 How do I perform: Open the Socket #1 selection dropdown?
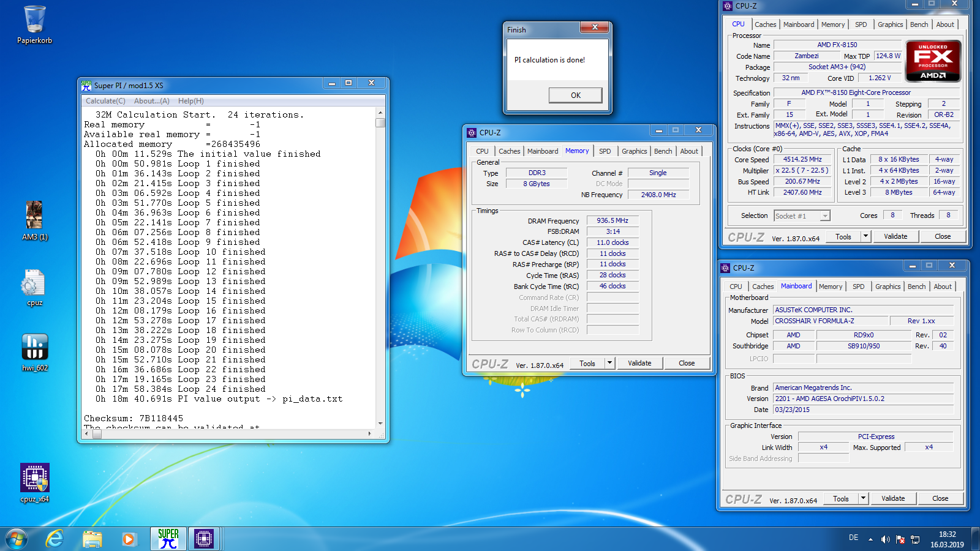802,216
